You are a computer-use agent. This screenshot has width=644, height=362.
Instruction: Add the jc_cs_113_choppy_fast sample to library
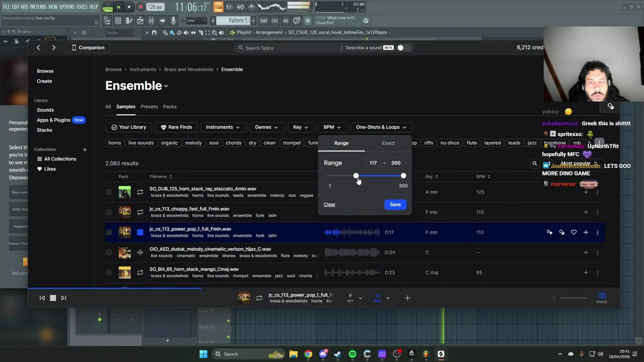point(586,212)
